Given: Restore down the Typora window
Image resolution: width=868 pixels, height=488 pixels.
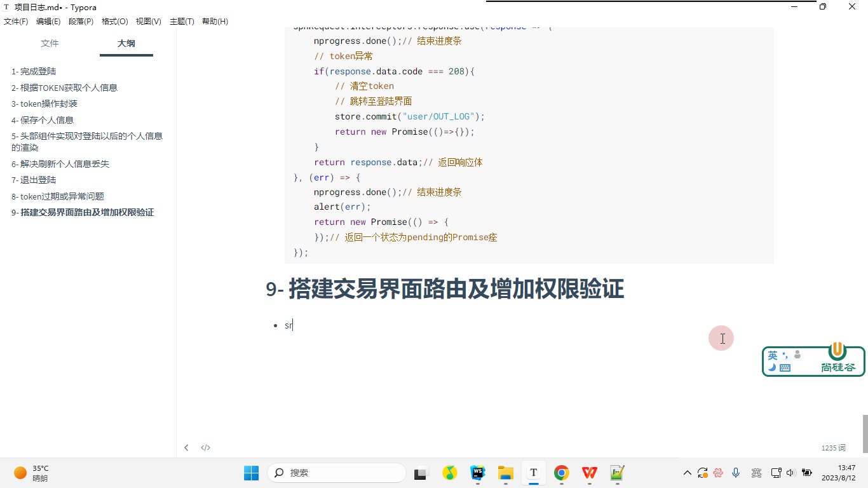Looking at the screenshot, I should tap(823, 7).
